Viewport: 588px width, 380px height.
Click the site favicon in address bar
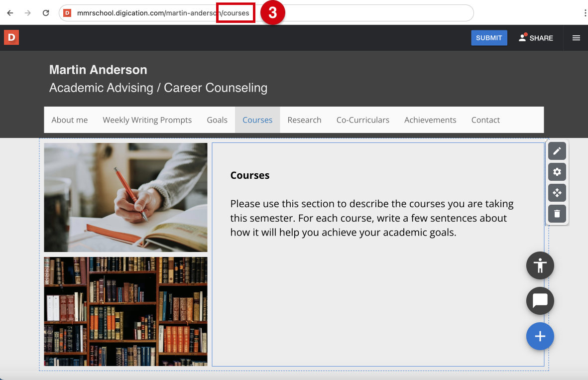(x=67, y=13)
